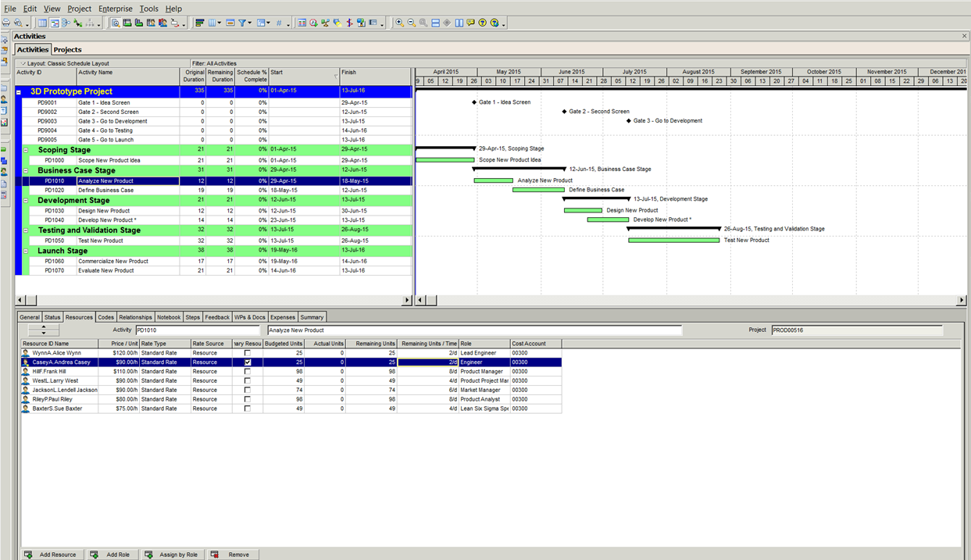Click the Sue Baxter resource person icon
This screenshot has height=560, width=971.
coord(26,408)
